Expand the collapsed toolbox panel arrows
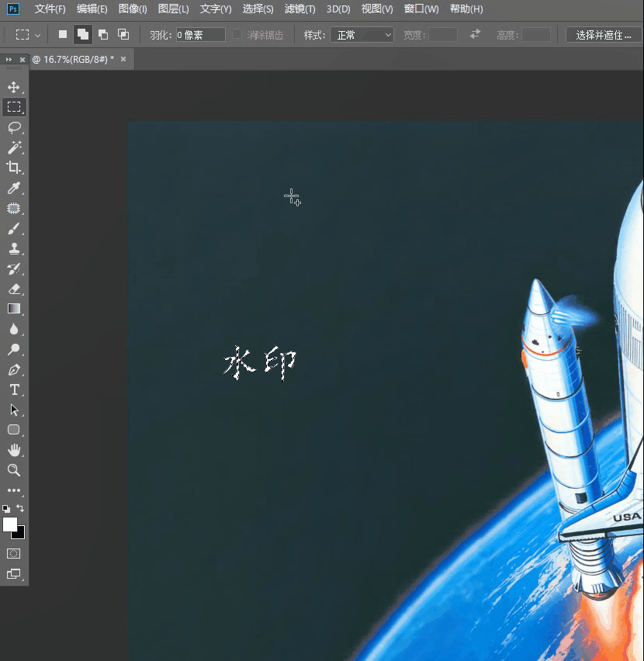644x661 pixels. coord(9,60)
